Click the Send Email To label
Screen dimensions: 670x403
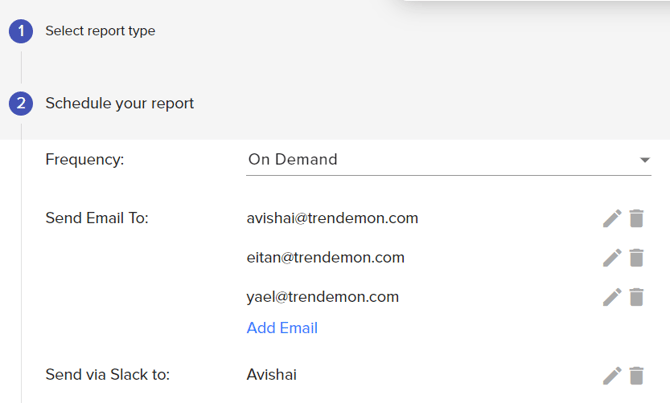pyautogui.click(x=97, y=218)
